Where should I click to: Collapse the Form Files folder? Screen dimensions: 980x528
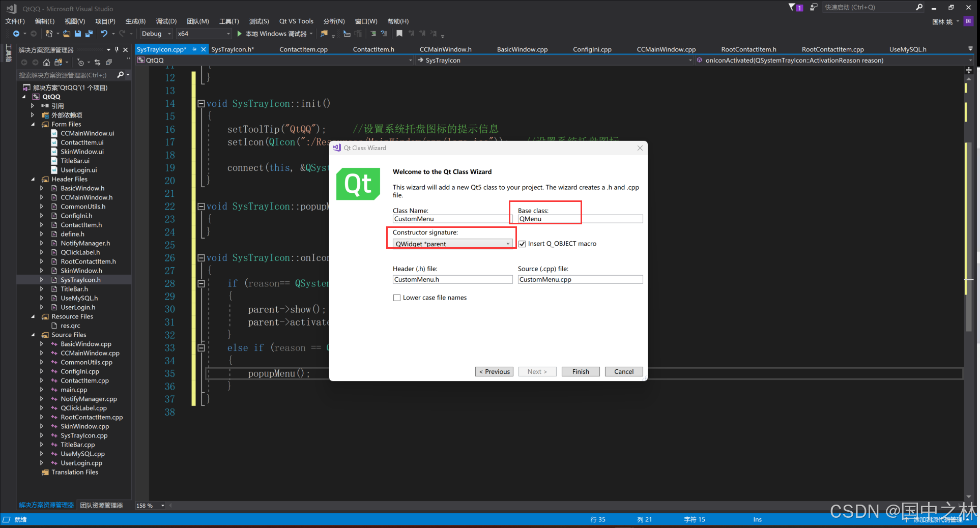(x=33, y=124)
